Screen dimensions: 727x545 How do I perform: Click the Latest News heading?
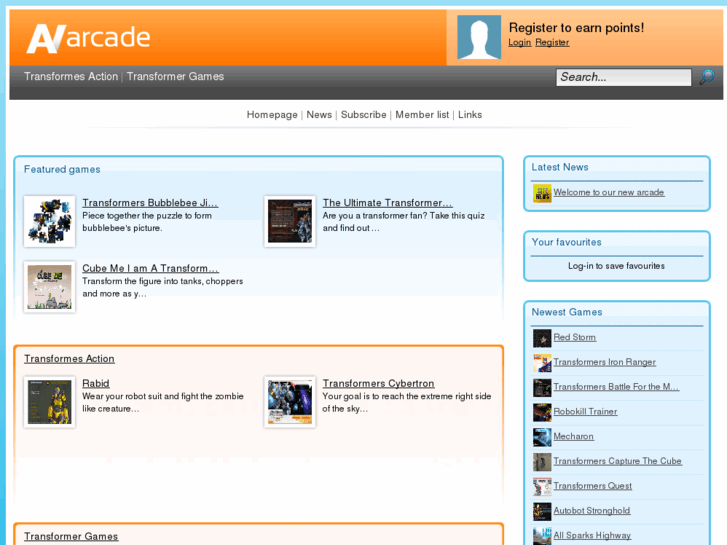coord(560,167)
